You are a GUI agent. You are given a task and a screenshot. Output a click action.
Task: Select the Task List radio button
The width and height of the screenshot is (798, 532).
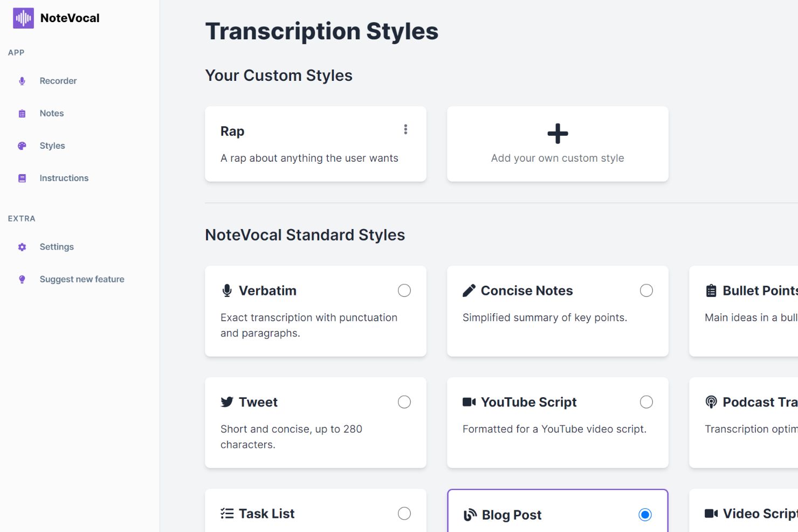(x=404, y=514)
